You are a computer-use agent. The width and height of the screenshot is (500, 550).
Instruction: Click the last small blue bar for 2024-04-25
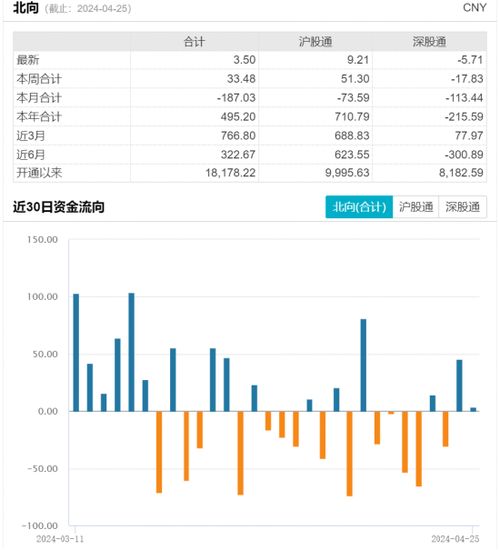473,409
